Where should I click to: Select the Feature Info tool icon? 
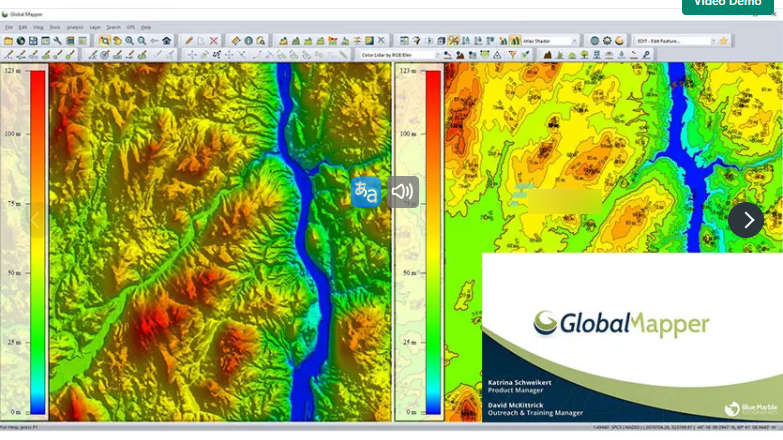coord(248,41)
